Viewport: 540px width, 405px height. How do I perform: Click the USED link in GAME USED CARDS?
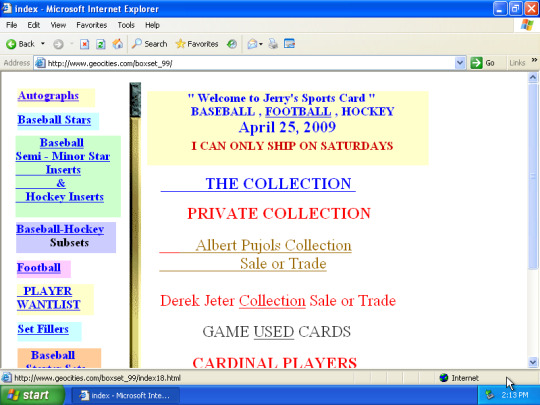click(274, 332)
